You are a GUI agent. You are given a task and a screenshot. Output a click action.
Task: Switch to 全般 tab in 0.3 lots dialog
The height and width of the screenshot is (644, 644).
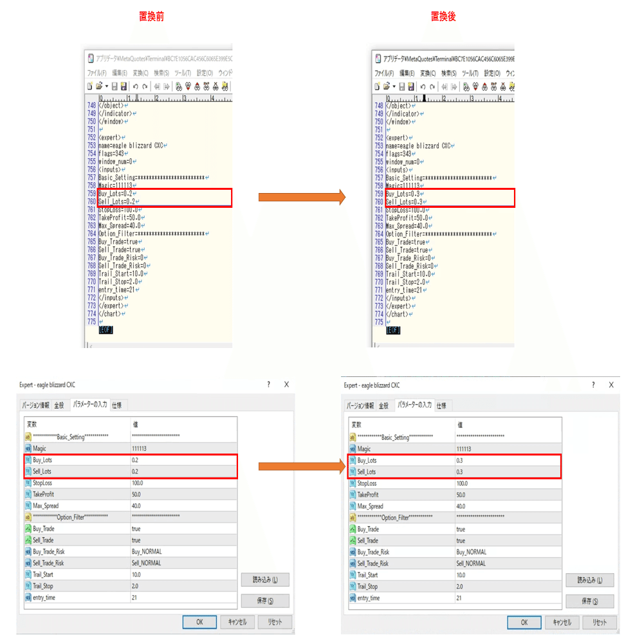tap(383, 406)
